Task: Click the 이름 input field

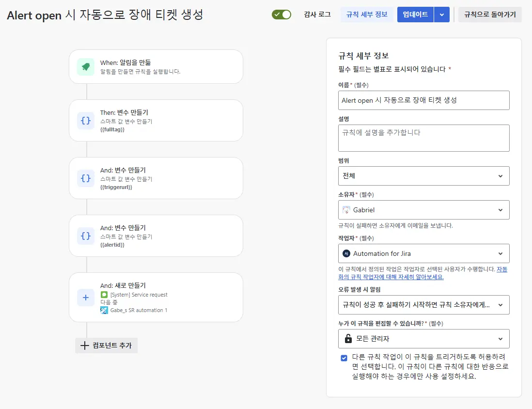Action: pos(424,100)
